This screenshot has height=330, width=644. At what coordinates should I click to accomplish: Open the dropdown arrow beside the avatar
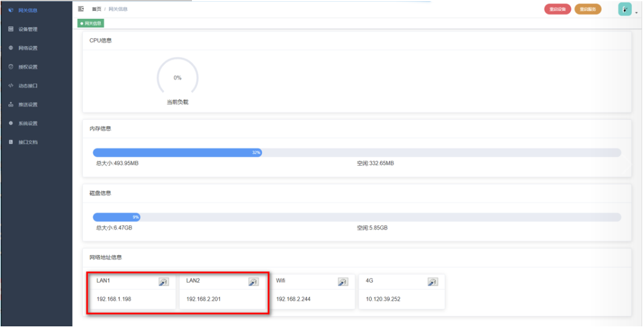click(636, 12)
